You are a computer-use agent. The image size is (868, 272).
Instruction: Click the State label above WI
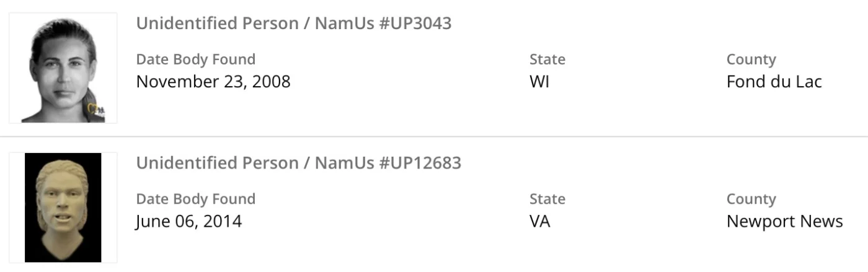[547, 59]
